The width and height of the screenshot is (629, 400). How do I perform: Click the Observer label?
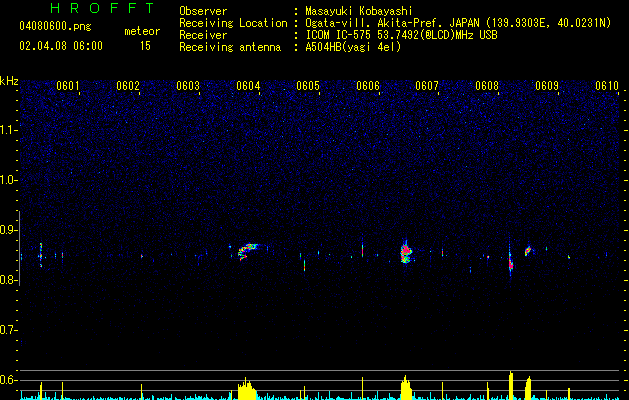pyautogui.click(x=203, y=11)
